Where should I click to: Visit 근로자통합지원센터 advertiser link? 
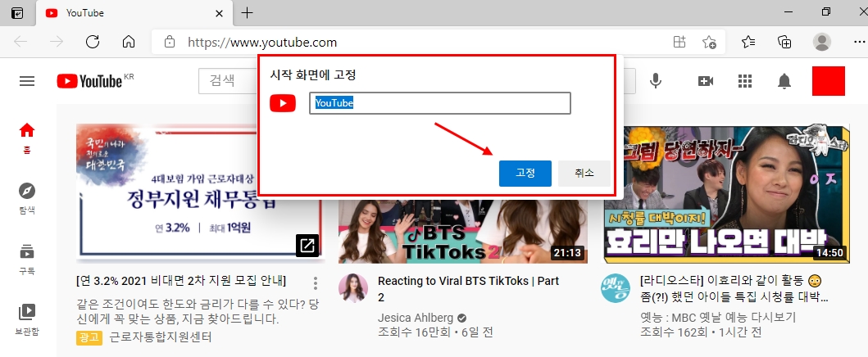click(161, 337)
